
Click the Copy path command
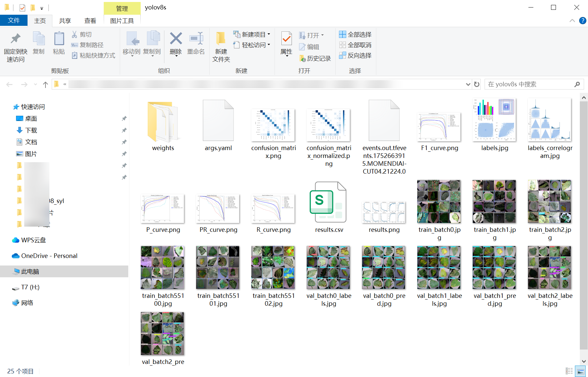pyautogui.click(x=87, y=45)
